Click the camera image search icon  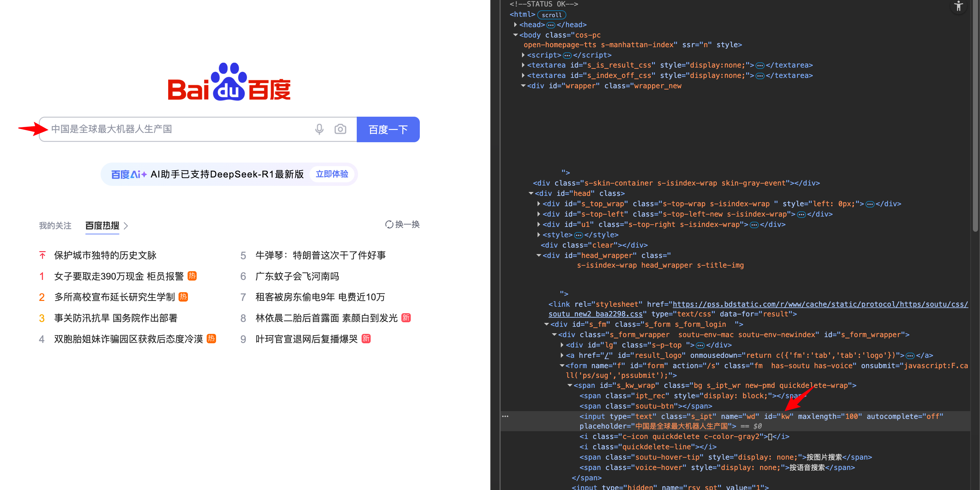click(x=340, y=129)
